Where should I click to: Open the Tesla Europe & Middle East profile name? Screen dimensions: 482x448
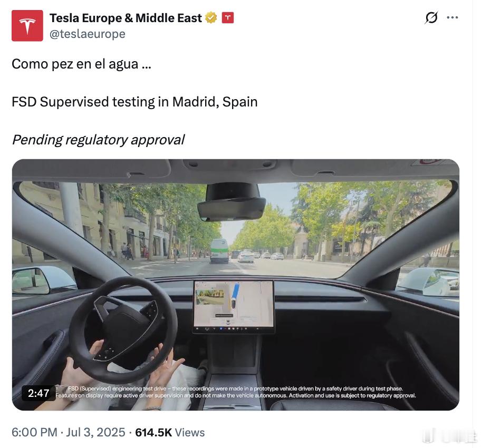(126, 18)
